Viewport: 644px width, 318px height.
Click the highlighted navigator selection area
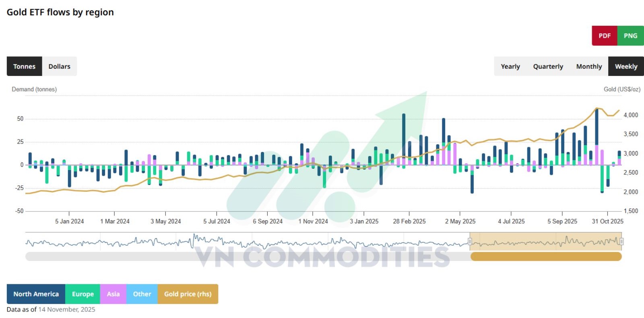545,241
